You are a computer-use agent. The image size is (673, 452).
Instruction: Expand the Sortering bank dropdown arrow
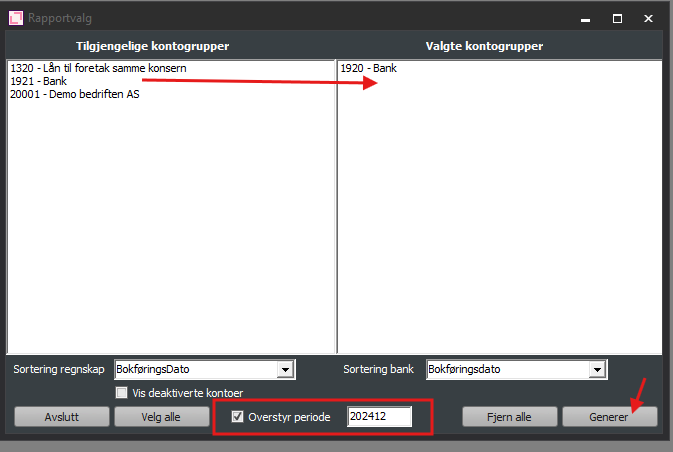tap(597, 370)
